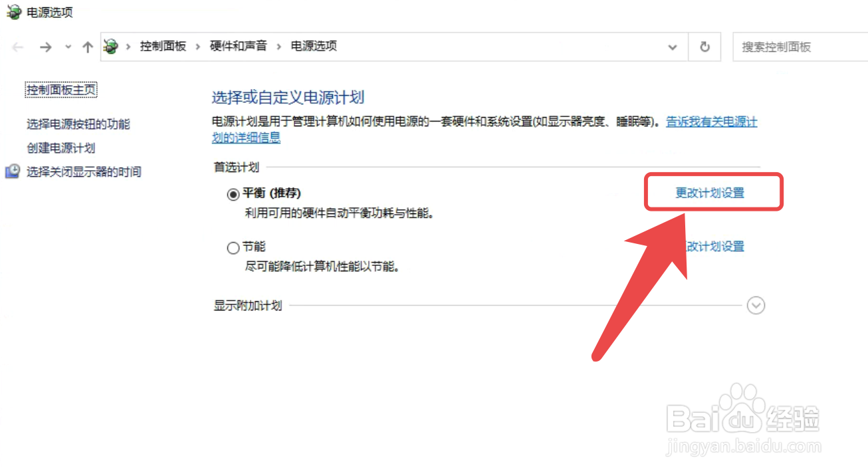
Task: Expand the 显示附加计划 section
Action: click(x=756, y=305)
